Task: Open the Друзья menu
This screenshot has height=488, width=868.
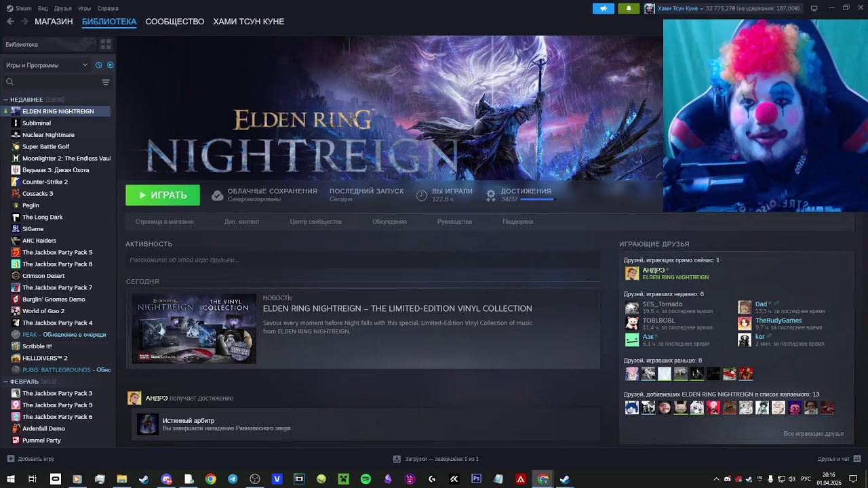Action: point(63,9)
